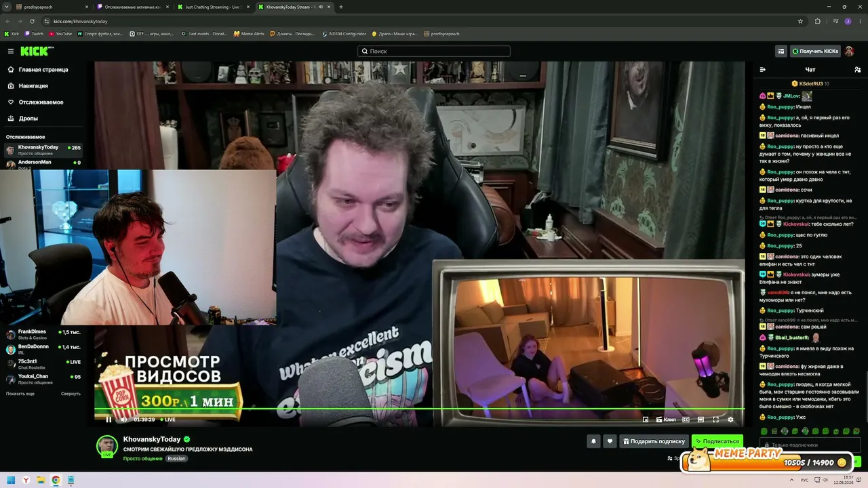Viewport: 868px width, 488px height.
Task: Toggle theater mode in player
Action: [701, 420]
